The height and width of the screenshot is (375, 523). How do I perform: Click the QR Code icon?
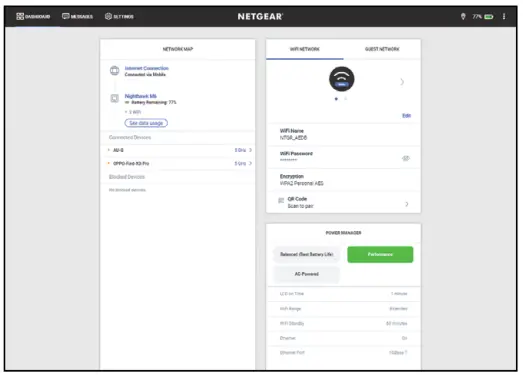pos(281,201)
